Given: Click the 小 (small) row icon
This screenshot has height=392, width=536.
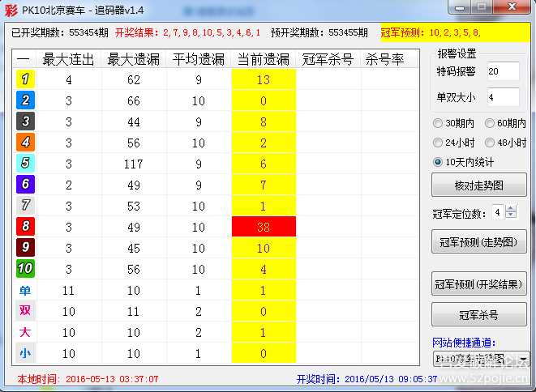Looking at the screenshot, I should [25, 353].
